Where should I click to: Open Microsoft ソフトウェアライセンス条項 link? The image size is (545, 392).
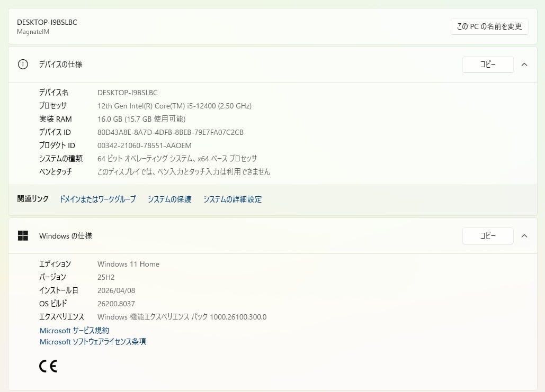tap(93, 342)
